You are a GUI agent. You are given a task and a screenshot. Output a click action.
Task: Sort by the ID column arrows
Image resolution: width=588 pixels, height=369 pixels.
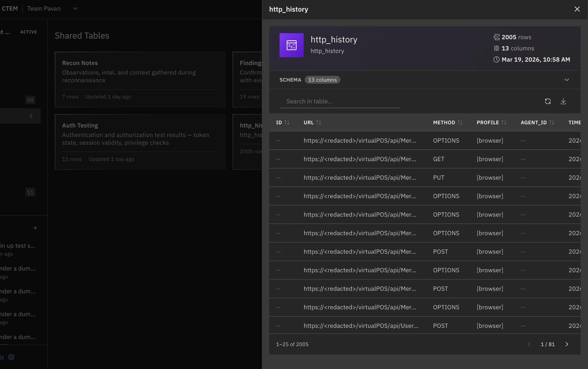click(x=287, y=123)
